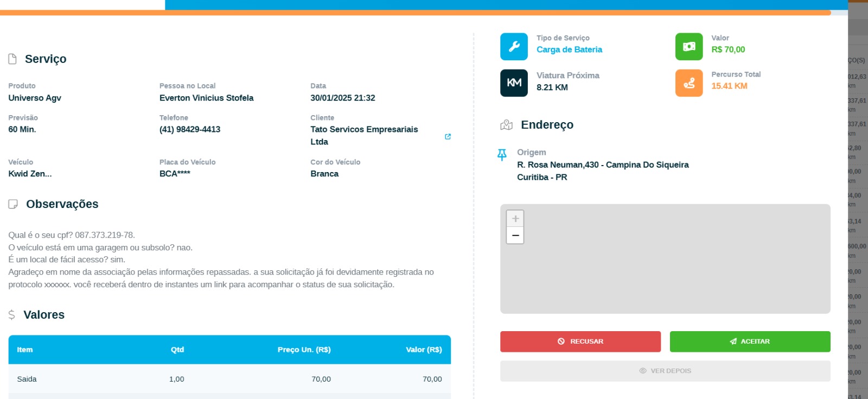Click the orange total route icon
868x399 pixels.
pos(688,83)
